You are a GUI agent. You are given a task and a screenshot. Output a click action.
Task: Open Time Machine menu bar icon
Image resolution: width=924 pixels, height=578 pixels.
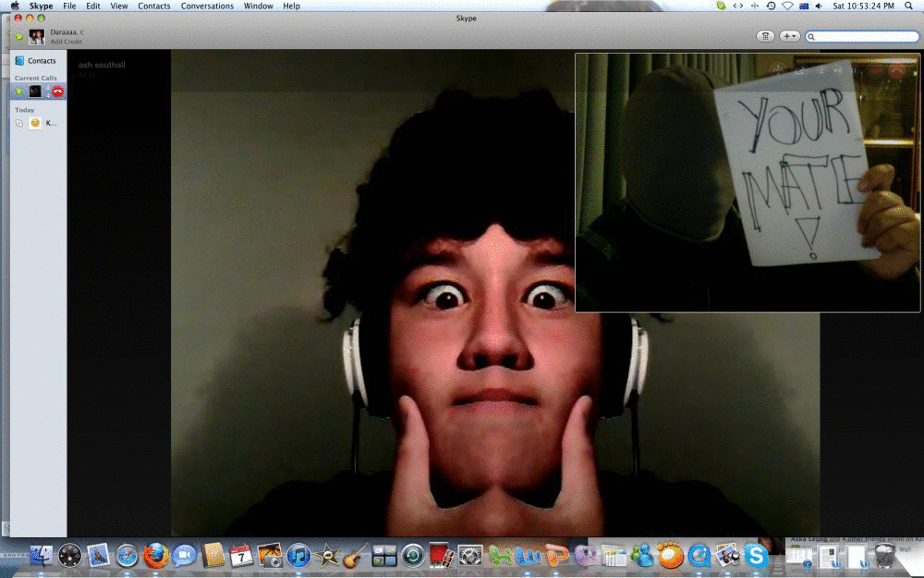(x=771, y=6)
